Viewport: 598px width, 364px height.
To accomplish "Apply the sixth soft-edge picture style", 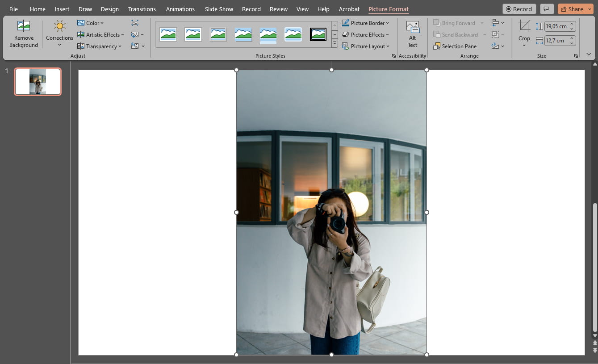I will (x=293, y=34).
